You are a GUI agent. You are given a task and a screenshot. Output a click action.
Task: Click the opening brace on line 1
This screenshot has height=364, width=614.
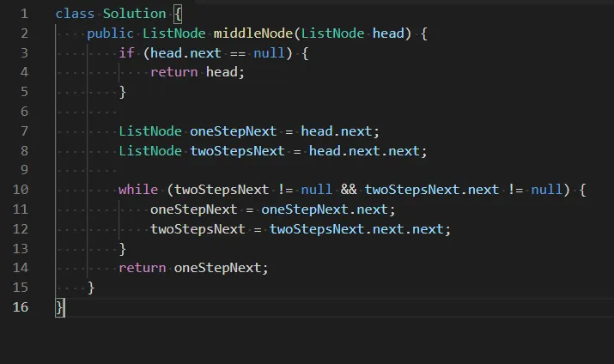click(x=178, y=14)
